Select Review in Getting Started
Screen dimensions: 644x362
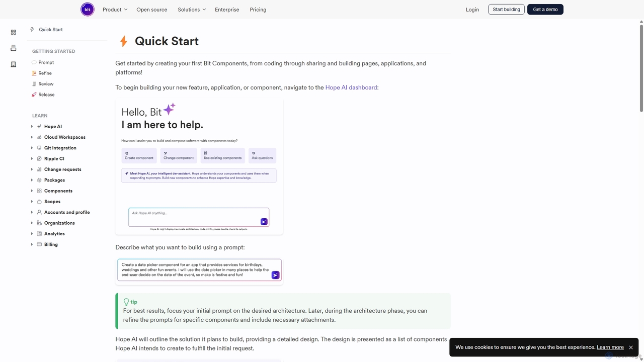46,84
